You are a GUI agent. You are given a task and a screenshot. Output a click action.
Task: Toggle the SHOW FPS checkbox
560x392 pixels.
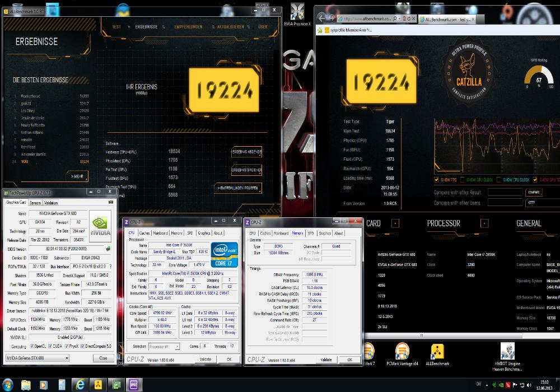(x=436, y=180)
